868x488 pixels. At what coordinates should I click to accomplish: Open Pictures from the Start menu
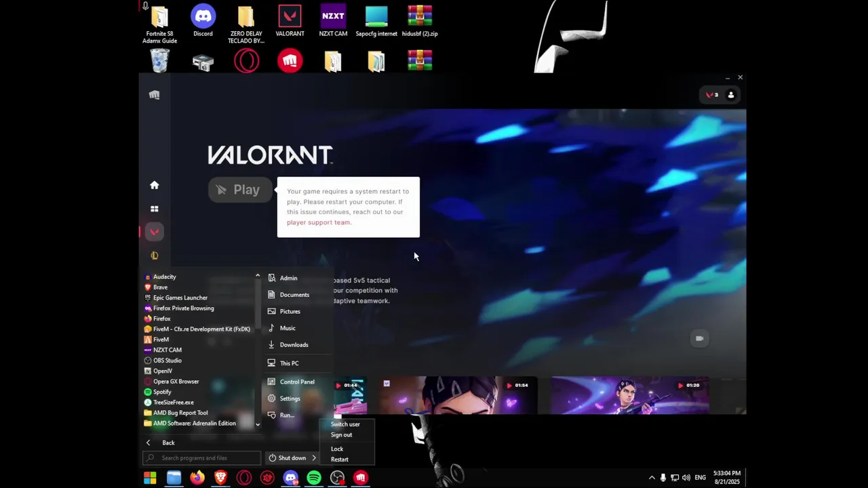coord(290,312)
